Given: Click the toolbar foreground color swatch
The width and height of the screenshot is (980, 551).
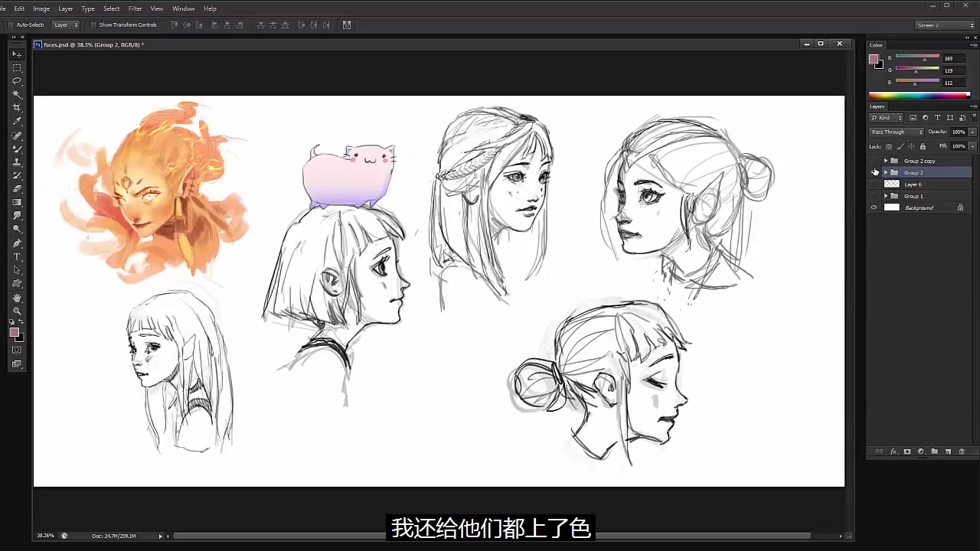Looking at the screenshot, I should tap(14, 331).
